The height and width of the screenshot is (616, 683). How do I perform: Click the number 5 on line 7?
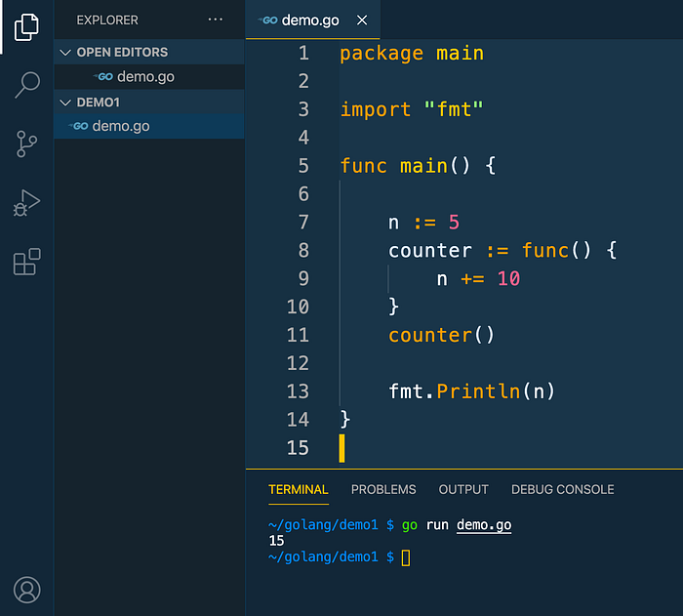(x=454, y=223)
